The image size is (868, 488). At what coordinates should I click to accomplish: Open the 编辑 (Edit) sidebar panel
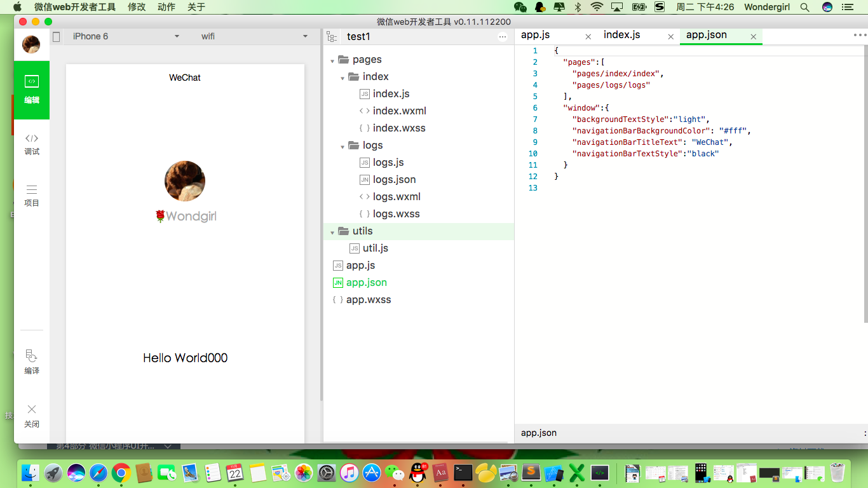coord(32,90)
